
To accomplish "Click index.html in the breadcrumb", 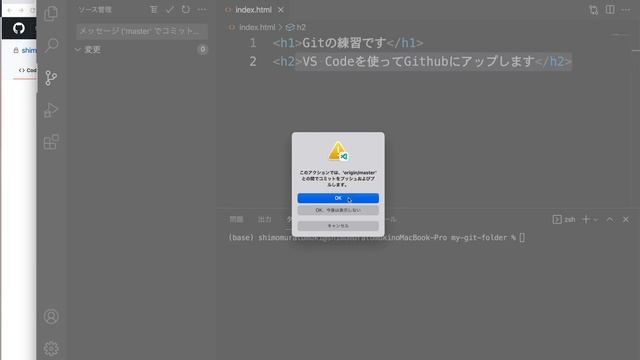I will tap(257, 27).
